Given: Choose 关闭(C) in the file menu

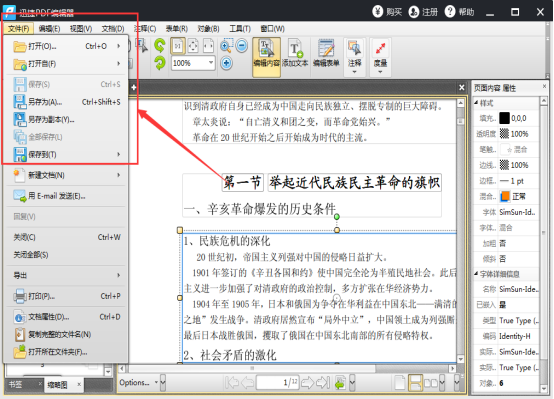Looking at the screenshot, I should click(x=66, y=237).
